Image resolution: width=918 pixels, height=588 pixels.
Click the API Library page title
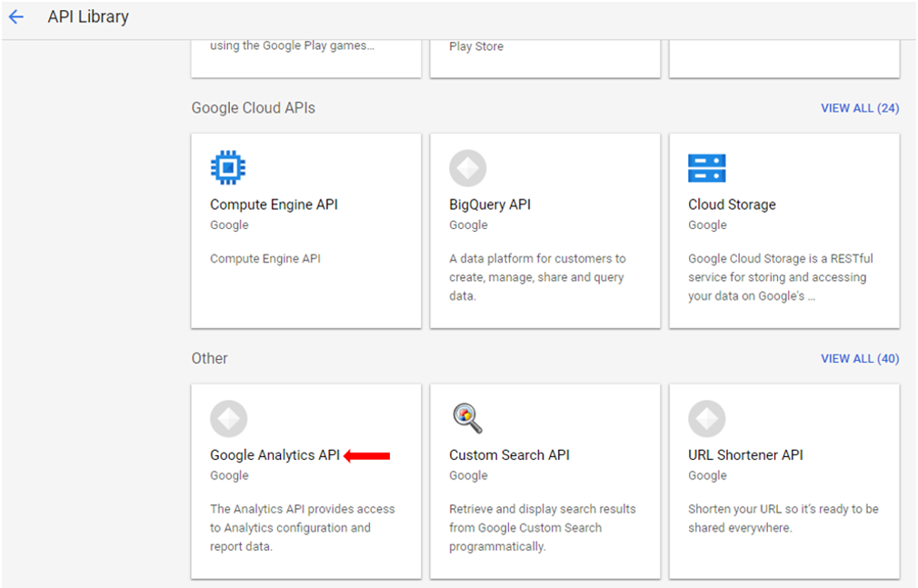coord(88,16)
